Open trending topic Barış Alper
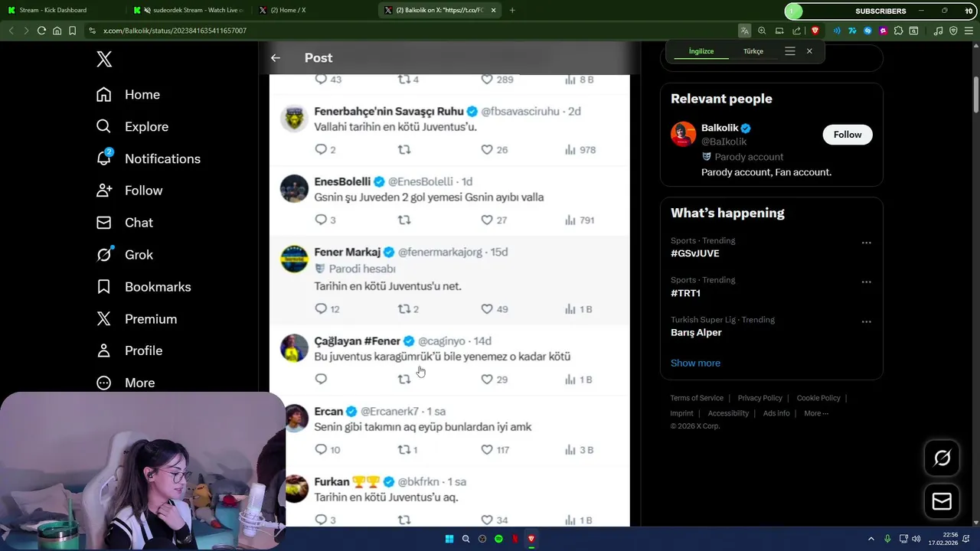Viewport: 980px width, 551px height. tap(696, 333)
